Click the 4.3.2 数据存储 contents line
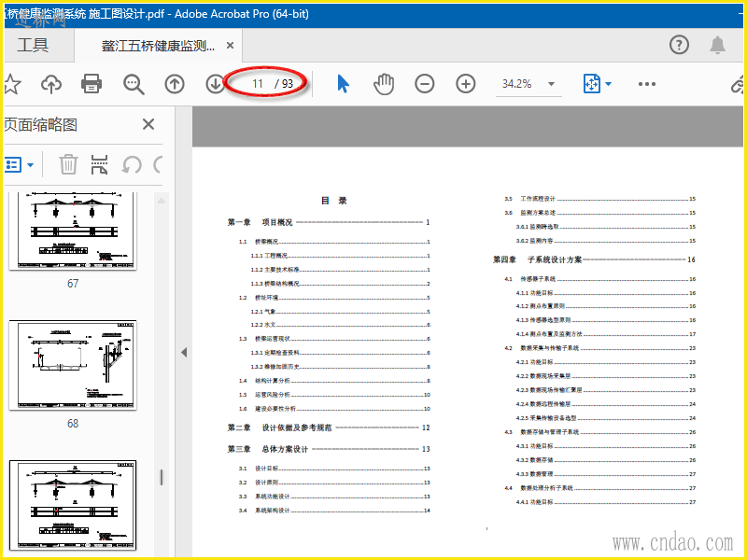Viewport: 747px width, 560px height. [606, 460]
